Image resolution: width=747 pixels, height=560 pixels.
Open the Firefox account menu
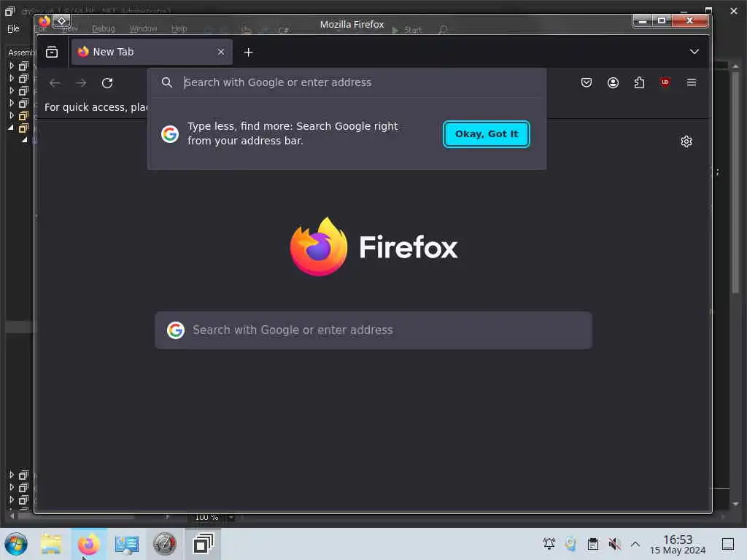coord(613,82)
